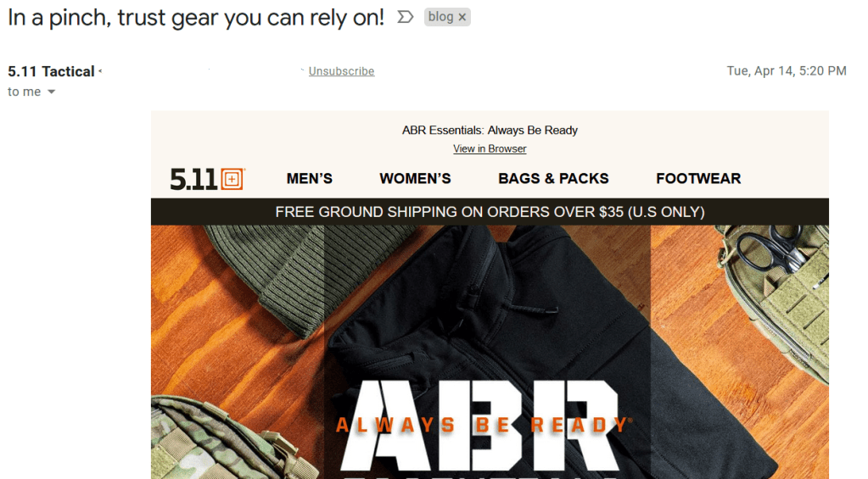The width and height of the screenshot is (868, 479).
Task: Open the MEN'S navigation item
Action: [310, 179]
